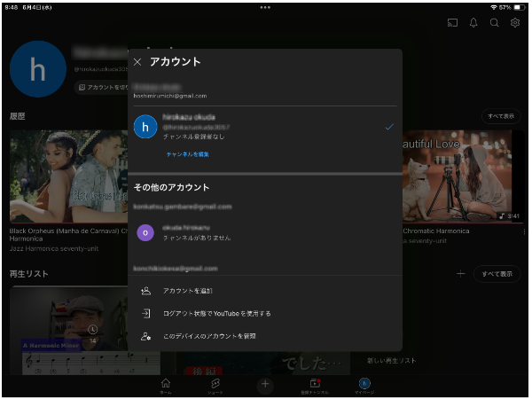
Task: Click the add account person icon
Action: click(146, 291)
